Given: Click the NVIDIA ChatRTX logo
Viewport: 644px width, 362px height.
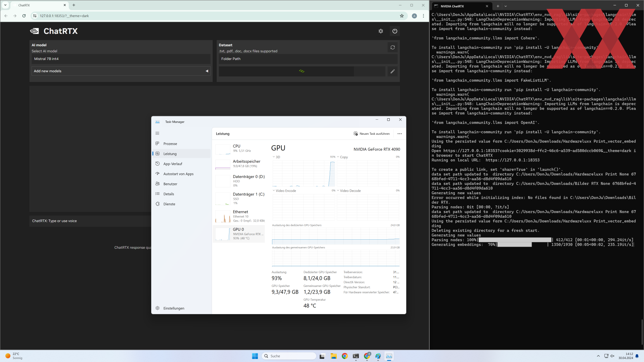Looking at the screenshot, I should click(x=34, y=31).
